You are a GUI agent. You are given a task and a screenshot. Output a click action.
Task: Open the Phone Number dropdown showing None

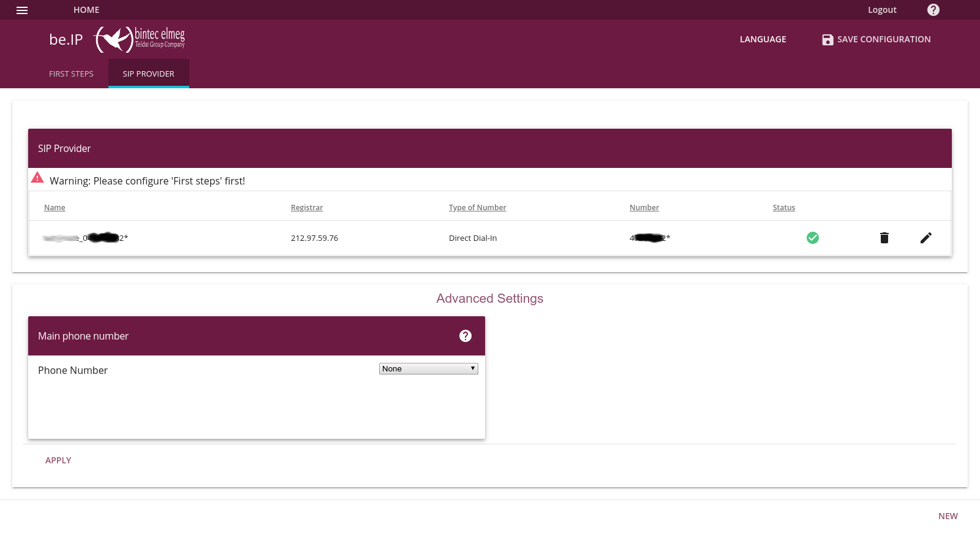coord(429,368)
